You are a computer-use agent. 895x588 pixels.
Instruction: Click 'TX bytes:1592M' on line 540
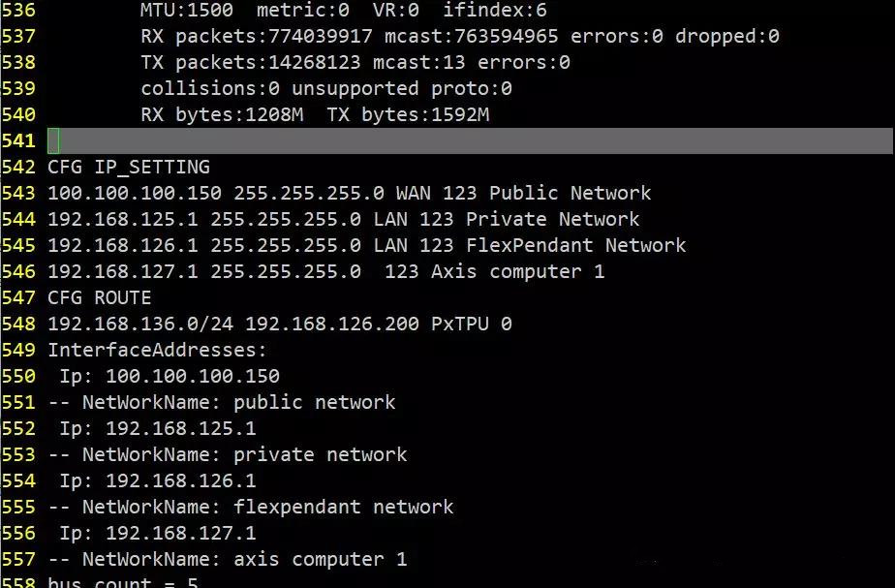[x=408, y=114]
